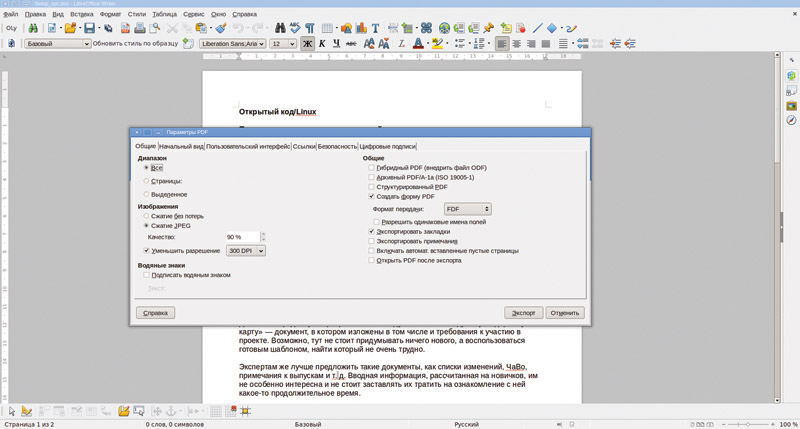Enable 'Гибридный PDF' checkbox
Viewport: 800px width, 429px height.
coord(371,168)
